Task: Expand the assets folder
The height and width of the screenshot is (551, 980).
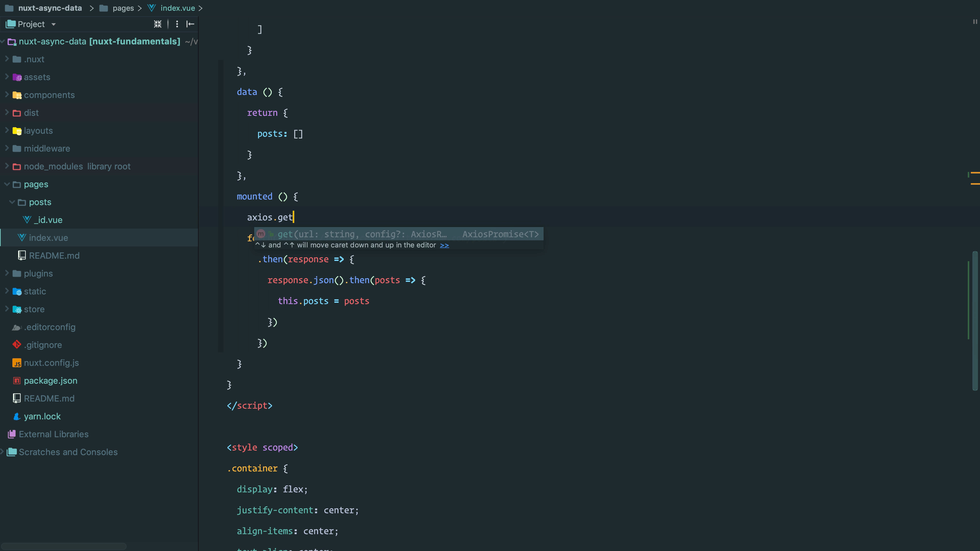Action: point(7,77)
